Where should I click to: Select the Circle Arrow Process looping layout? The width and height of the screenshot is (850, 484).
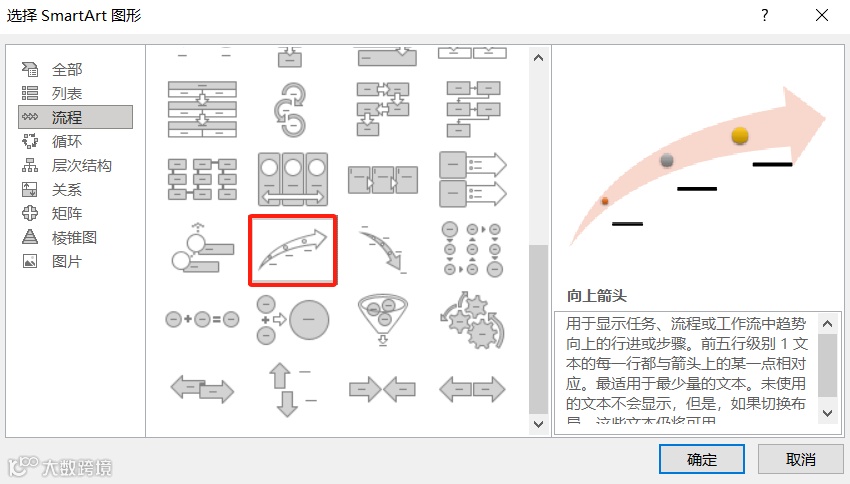(291, 109)
